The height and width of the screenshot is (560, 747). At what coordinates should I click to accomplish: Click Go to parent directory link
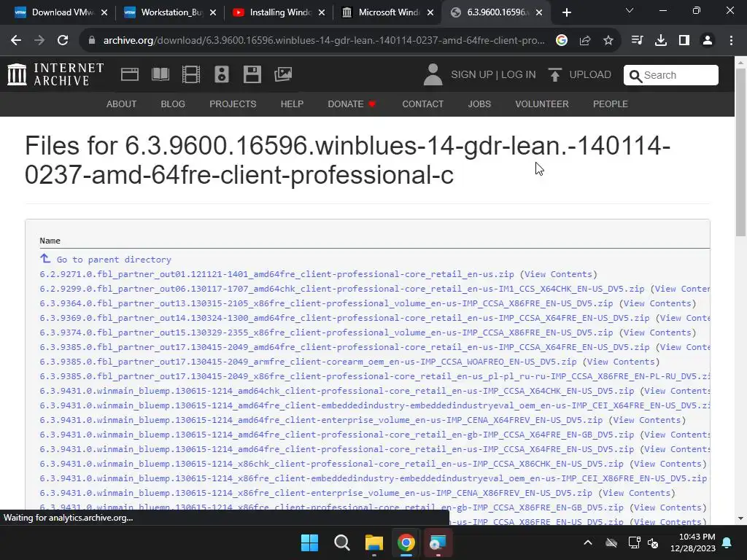tap(114, 260)
